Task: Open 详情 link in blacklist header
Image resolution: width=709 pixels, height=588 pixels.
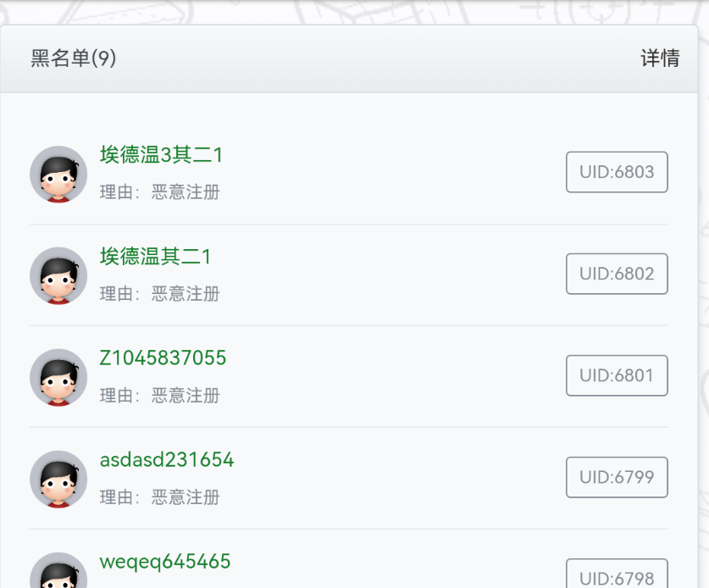Action: coord(660,58)
